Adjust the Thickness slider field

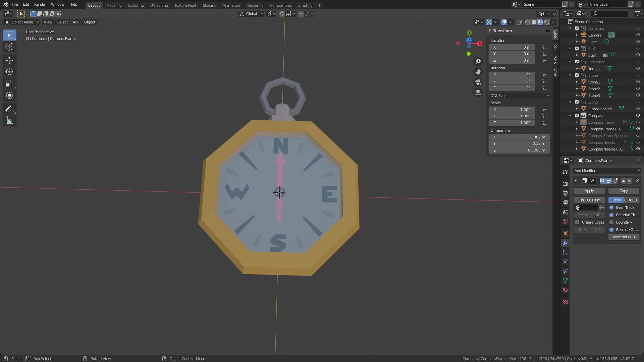point(589,200)
